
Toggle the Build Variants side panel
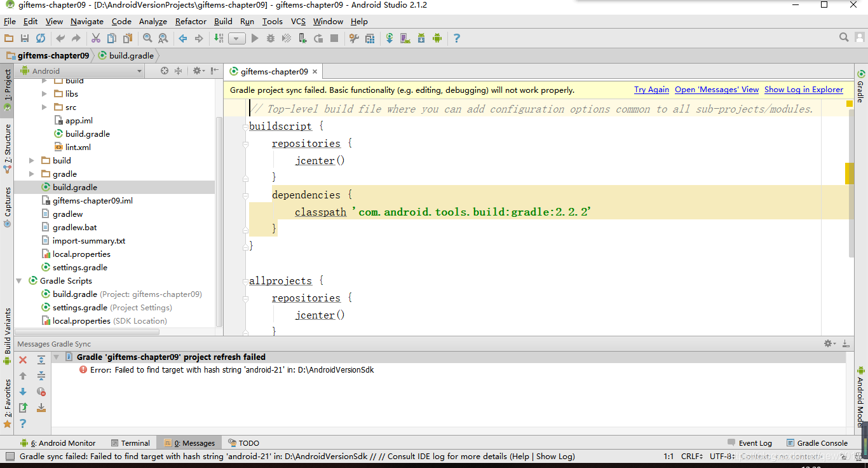click(x=8, y=336)
